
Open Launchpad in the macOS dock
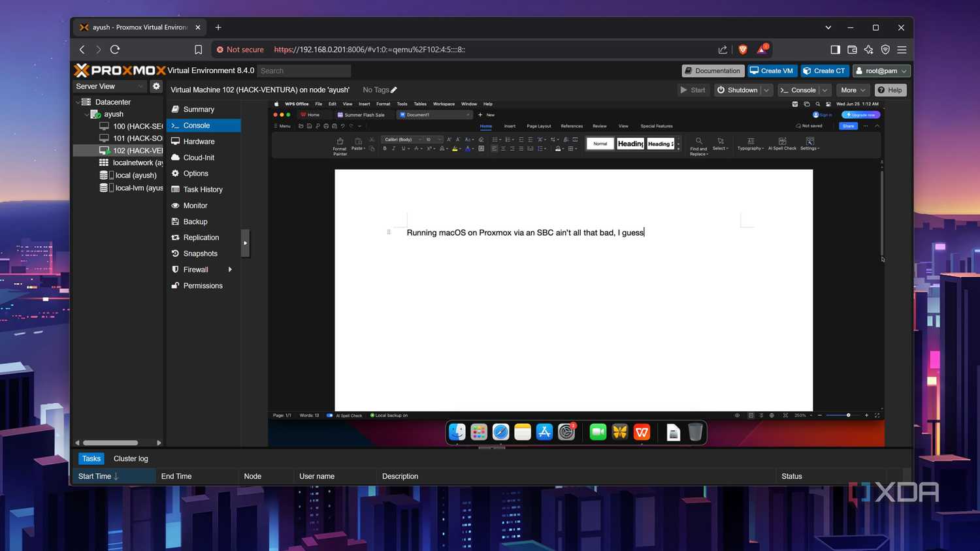(479, 432)
